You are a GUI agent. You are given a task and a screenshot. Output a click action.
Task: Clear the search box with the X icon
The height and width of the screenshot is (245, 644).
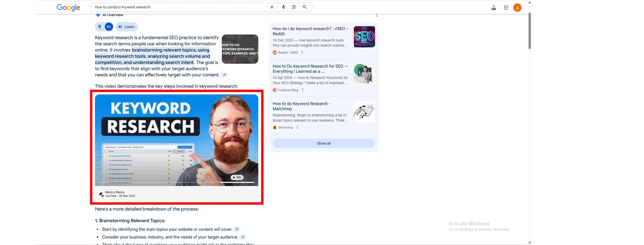click(272, 7)
